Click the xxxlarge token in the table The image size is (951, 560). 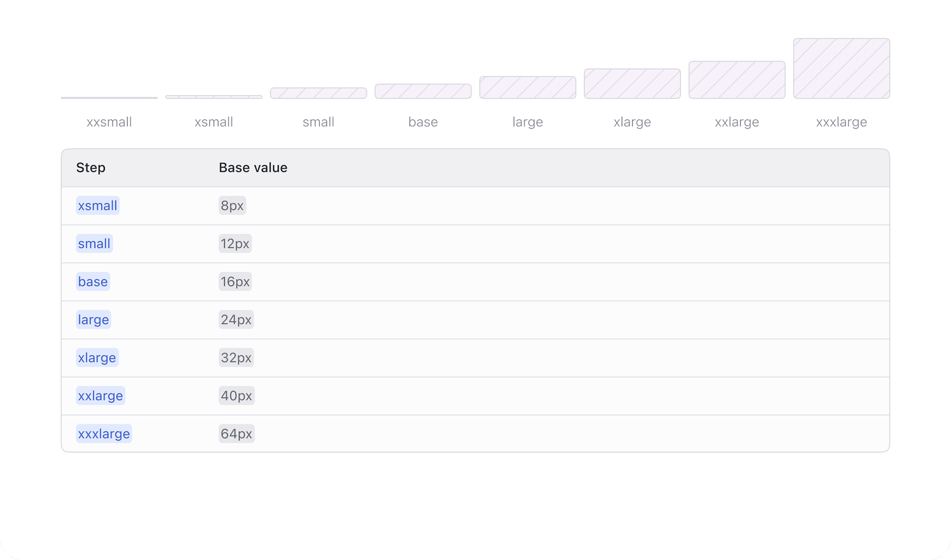point(104,433)
